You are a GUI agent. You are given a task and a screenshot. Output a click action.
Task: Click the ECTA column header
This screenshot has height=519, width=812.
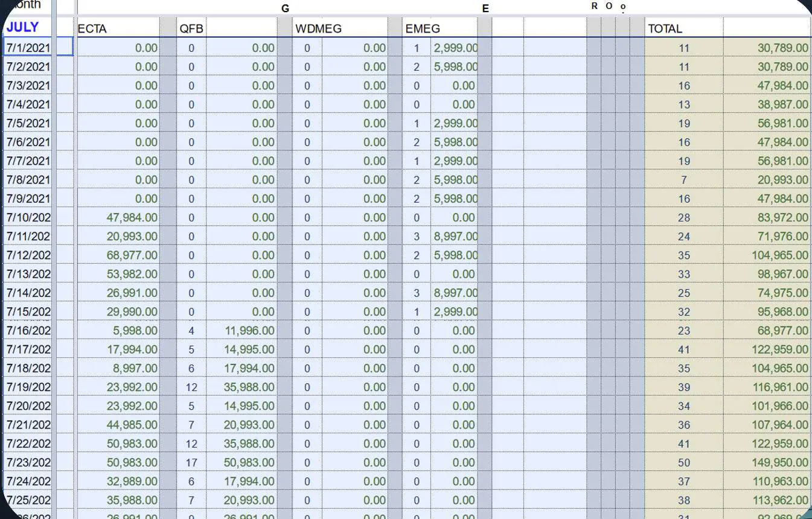click(118, 28)
